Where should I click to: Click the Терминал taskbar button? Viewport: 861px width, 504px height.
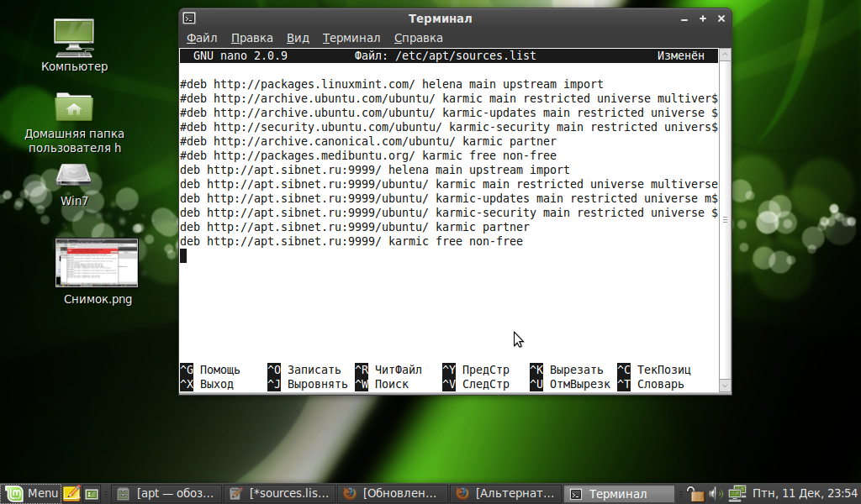pyautogui.click(x=619, y=494)
